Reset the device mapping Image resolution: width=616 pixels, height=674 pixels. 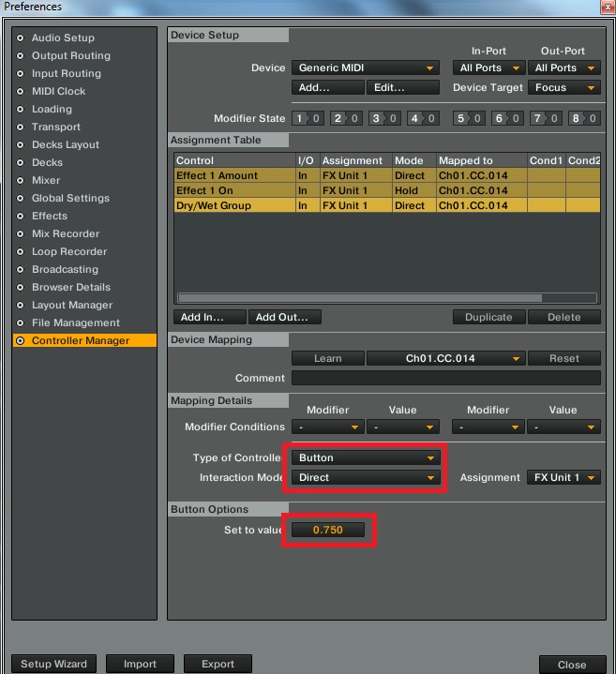coord(564,358)
